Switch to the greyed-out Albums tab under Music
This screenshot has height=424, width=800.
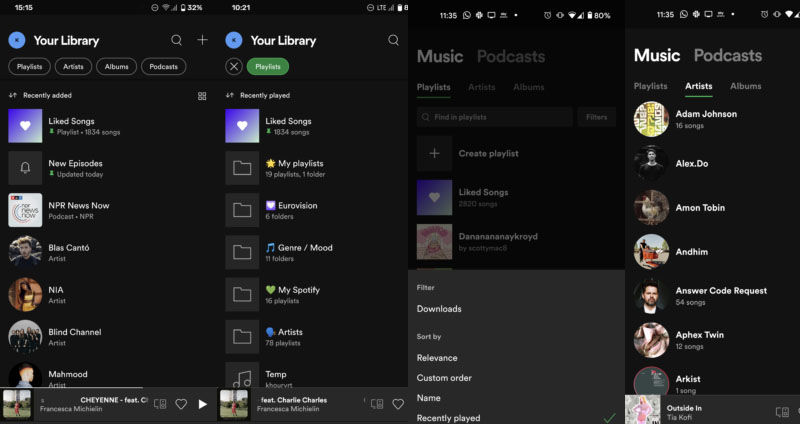pyautogui.click(x=528, y=87)
